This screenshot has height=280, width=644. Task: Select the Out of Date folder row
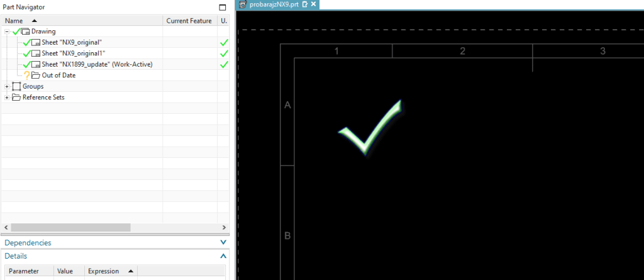tap(58, 76)
